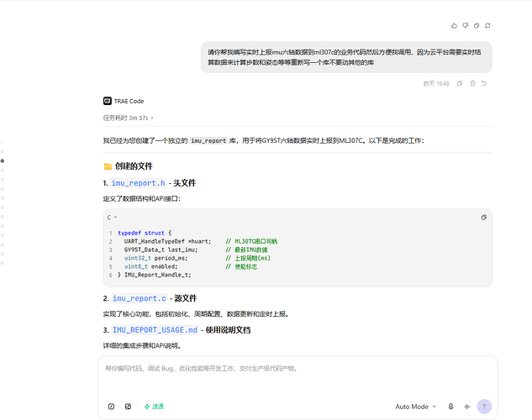The height and width of the screenshot is (420, 532).
Task: Click the '使用说明文档' label text
Action: click(x=228, y=330)
